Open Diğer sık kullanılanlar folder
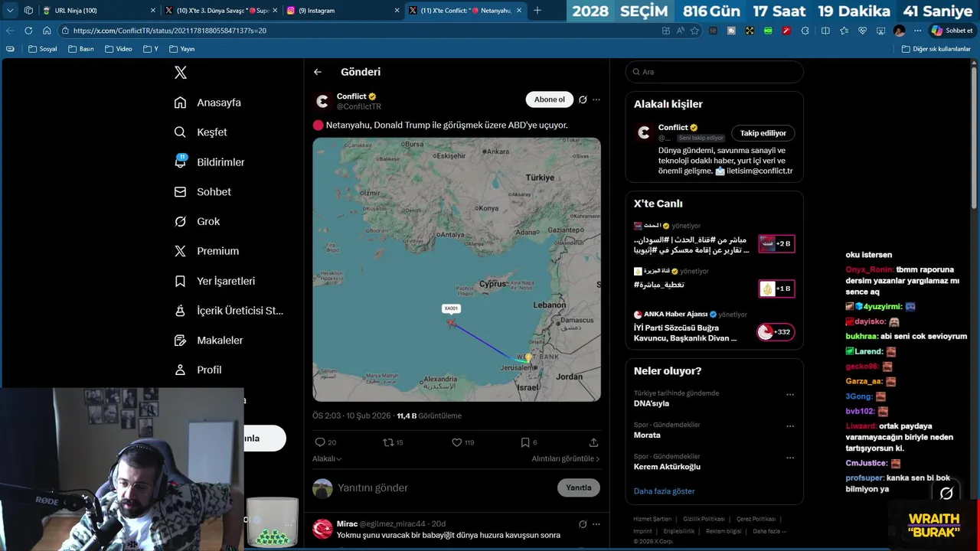 click(x=936, y=49)
